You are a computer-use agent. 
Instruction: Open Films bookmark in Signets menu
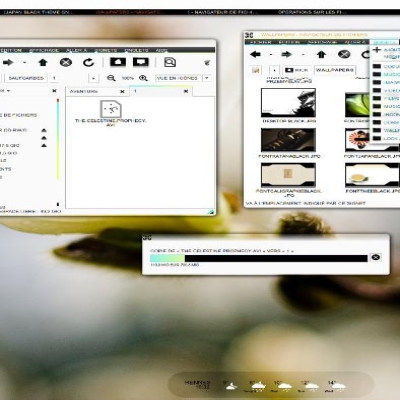pos(386,98)
